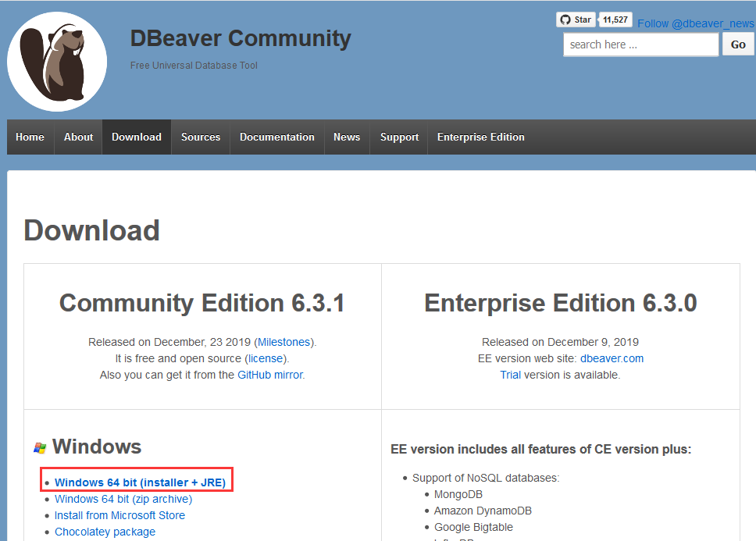Open the Documentation section
The height and width of the screenshot is (541, 756).
tap(276, 137)
